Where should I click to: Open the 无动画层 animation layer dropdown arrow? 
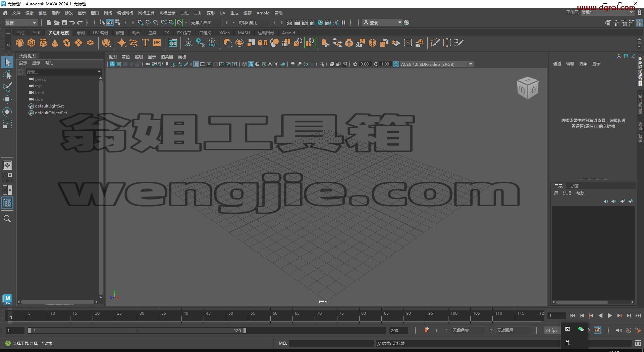click(x=491, y=330)
